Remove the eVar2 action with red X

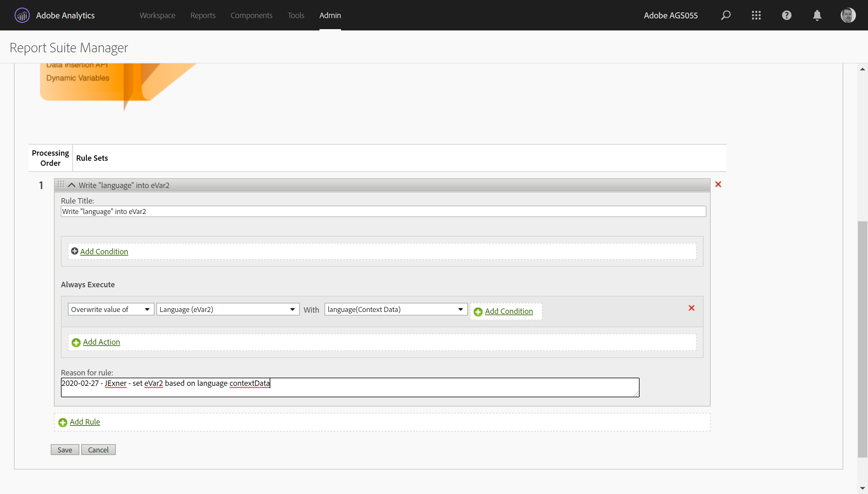pyautogui.click(x=691, y=308)
